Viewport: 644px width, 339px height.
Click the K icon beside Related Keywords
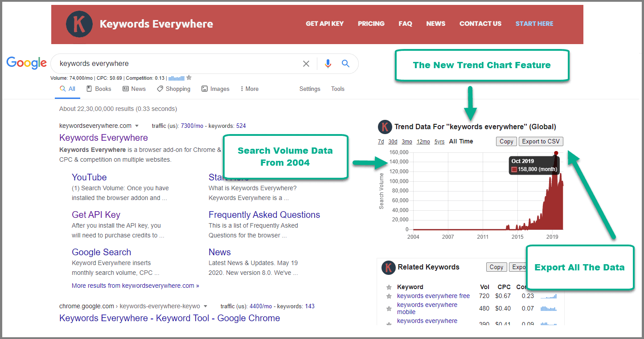tap(389, 267)
